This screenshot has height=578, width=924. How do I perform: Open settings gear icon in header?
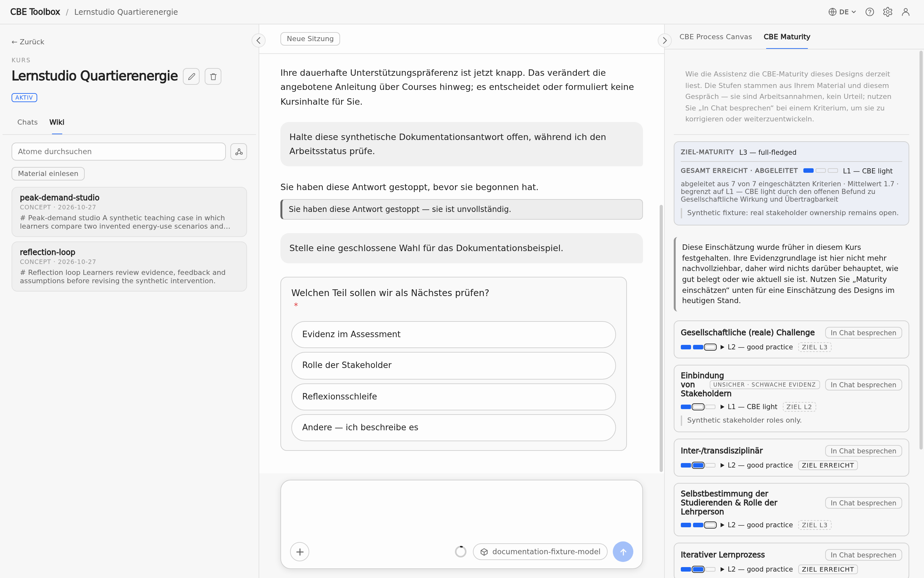pos(887,12)
